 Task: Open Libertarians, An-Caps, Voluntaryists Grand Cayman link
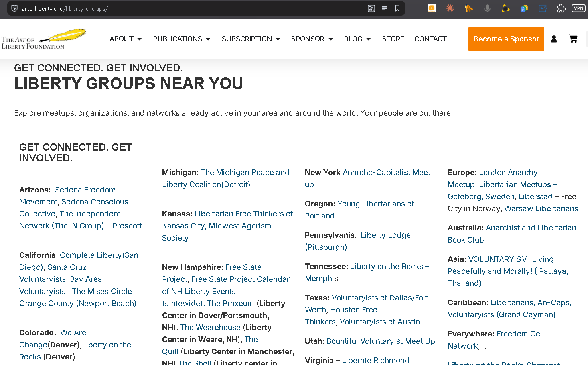[x=509, y=308]
